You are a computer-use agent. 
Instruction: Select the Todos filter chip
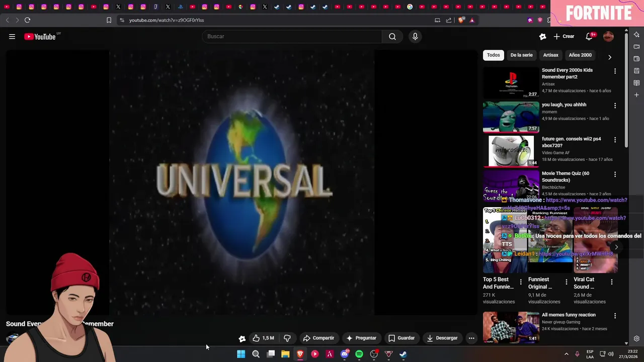pyautogui.click(x=494, y=55)
